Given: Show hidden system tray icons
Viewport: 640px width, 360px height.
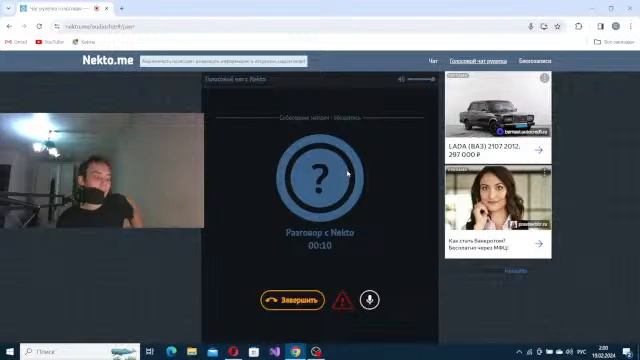Looking at the screenshot, I should (519, 352).
